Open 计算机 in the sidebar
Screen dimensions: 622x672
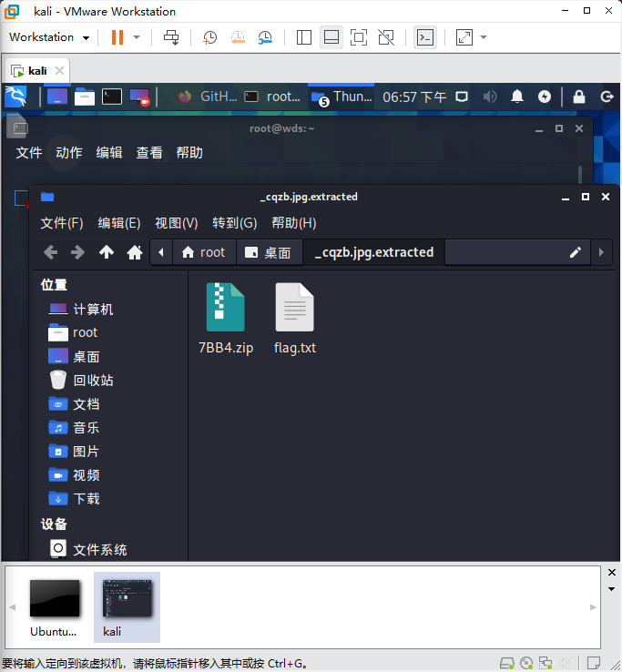click(80, 310)
